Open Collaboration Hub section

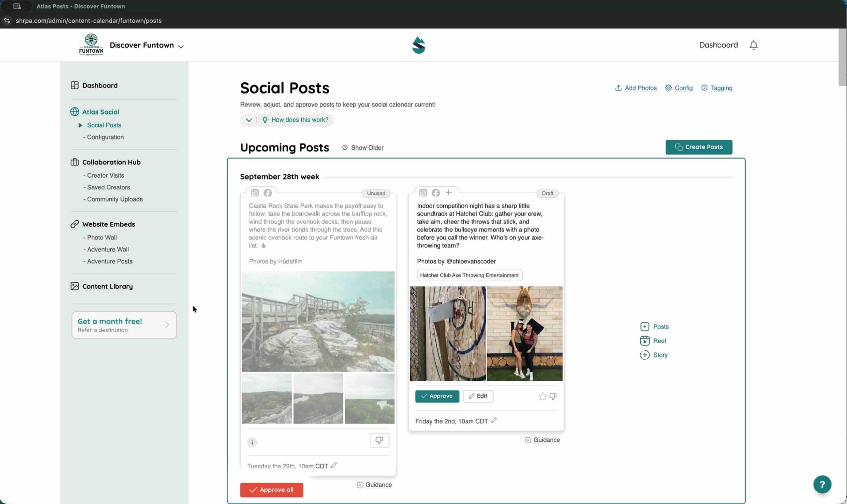coord(105,162)
